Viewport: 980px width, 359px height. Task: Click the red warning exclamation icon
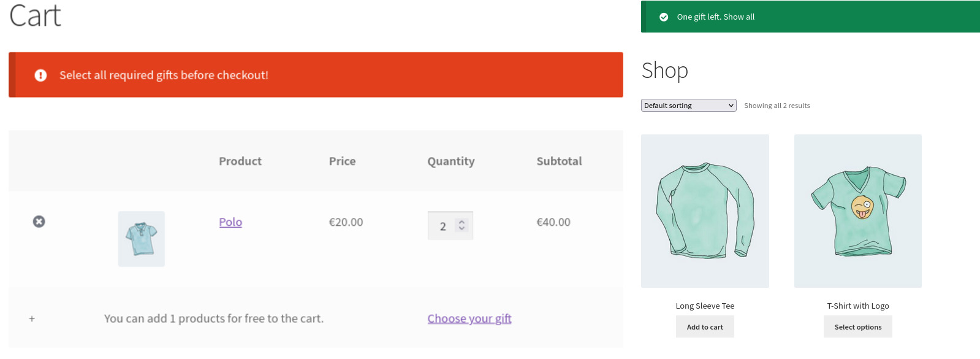[x=40, y=75]
